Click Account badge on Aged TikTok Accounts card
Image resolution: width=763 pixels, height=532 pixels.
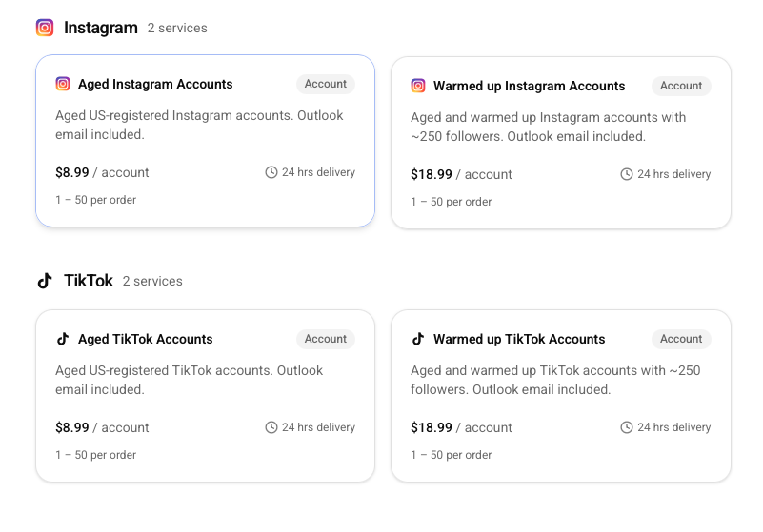coord(326,339)
